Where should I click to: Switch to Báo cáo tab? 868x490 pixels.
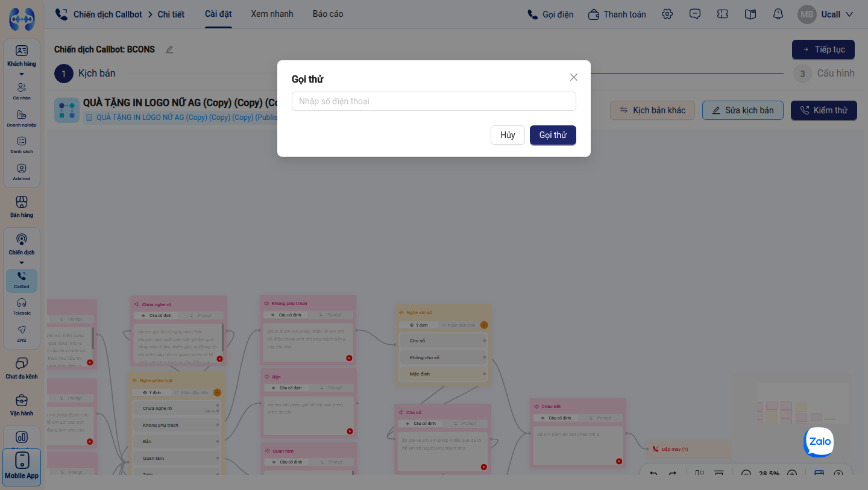pyautogui.click(x=328, y=14)
